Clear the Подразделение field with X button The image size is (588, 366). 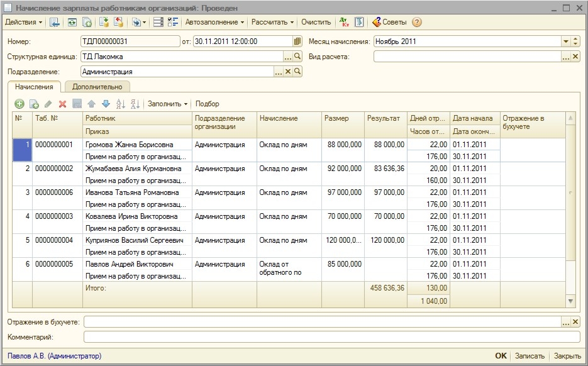pyautogui.click(x=288, y=72)
